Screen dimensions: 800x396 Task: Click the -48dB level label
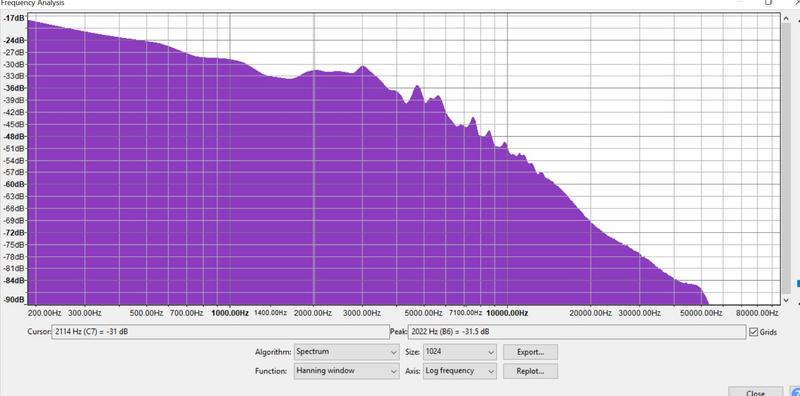pyautogui.click(x=14, y=136)
